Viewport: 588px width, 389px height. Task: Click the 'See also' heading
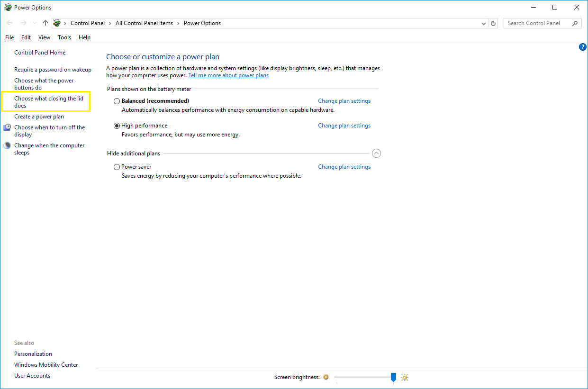(24, 343)
